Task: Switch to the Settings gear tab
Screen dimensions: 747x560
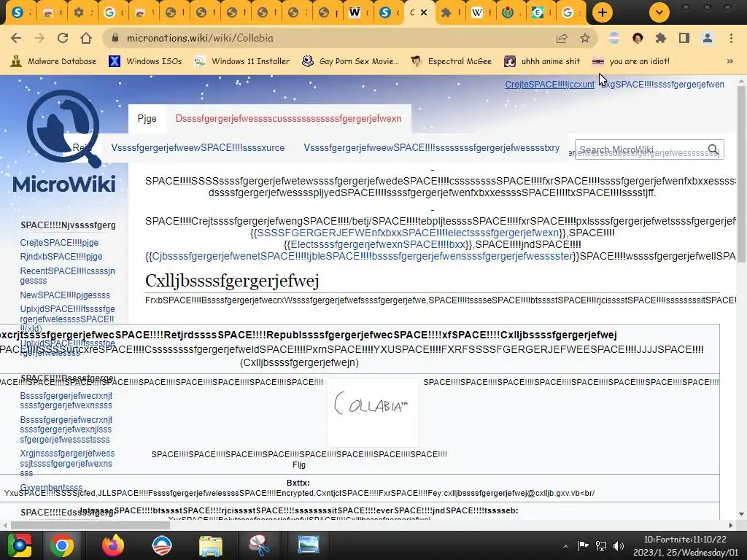Action: coord(82,13)
